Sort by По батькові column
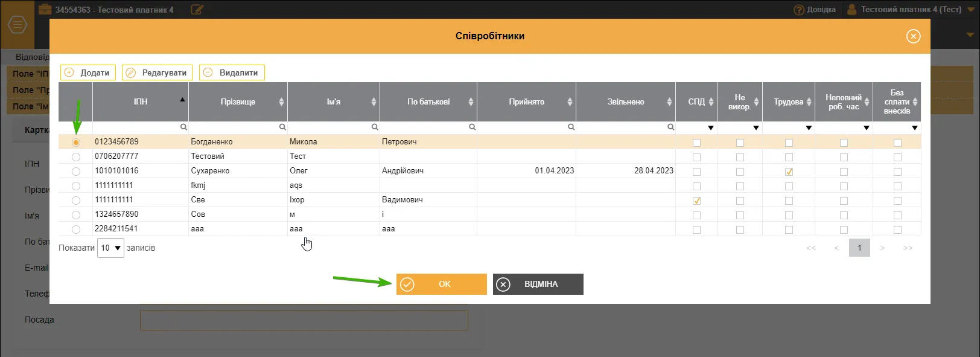The image size is (980, 357). tap(471, 102)
